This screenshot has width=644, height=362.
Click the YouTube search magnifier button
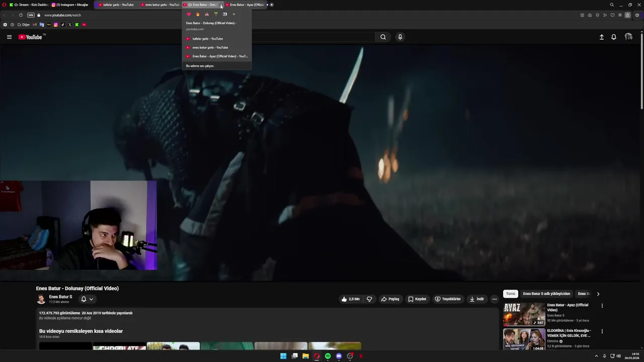click(383, 37)
